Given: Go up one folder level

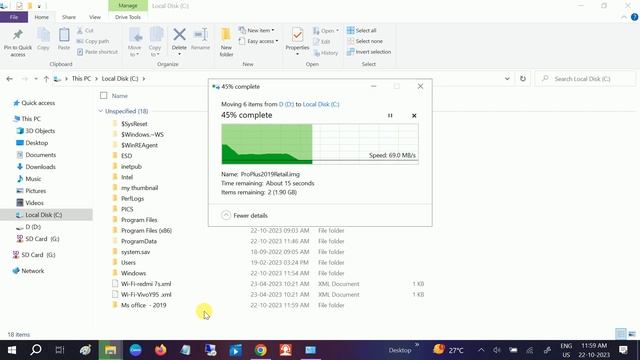Looking at the screenshot, I should click(46, 79).
